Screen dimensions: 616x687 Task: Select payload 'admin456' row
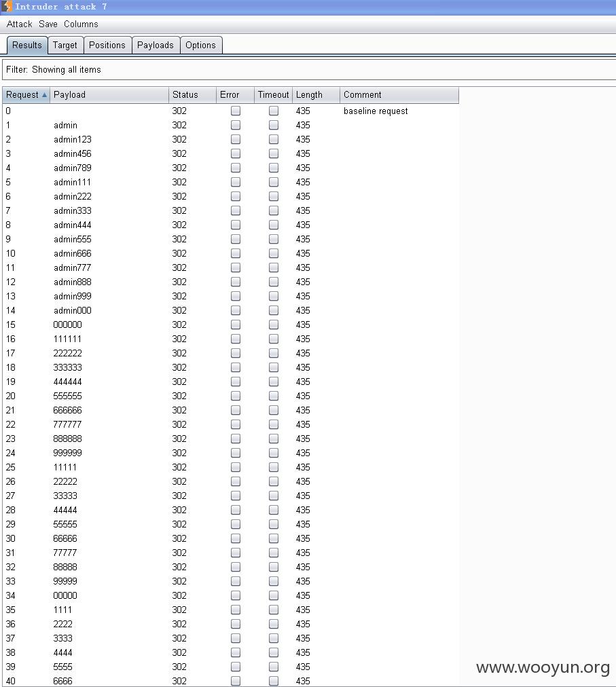(73, 154)
